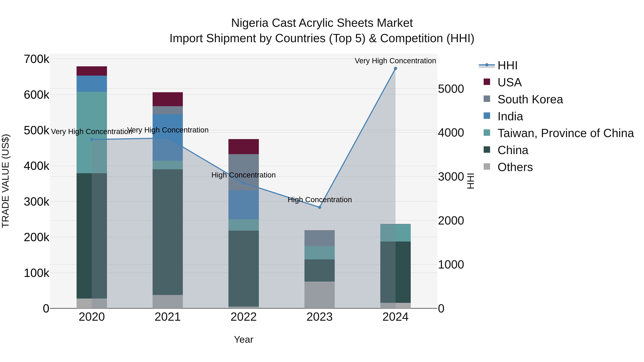Click the 2020 HHI data point marker
Viewport: 644px width, 362px height.
92,139
